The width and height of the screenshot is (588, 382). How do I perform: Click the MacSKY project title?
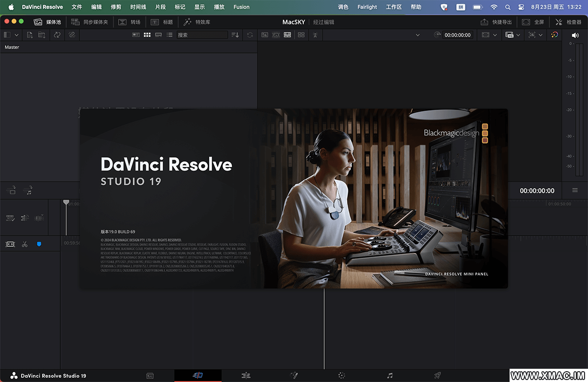pos(294,22)
